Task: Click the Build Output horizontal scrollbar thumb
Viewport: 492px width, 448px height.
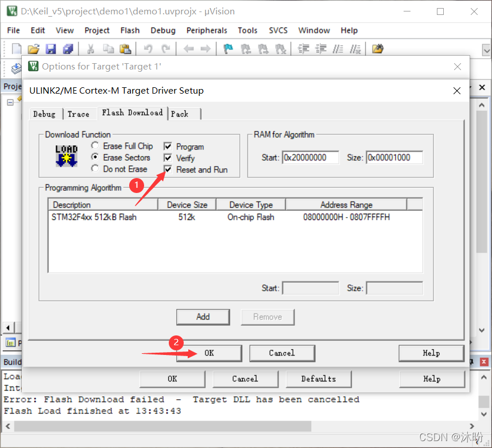Action: 162,426
